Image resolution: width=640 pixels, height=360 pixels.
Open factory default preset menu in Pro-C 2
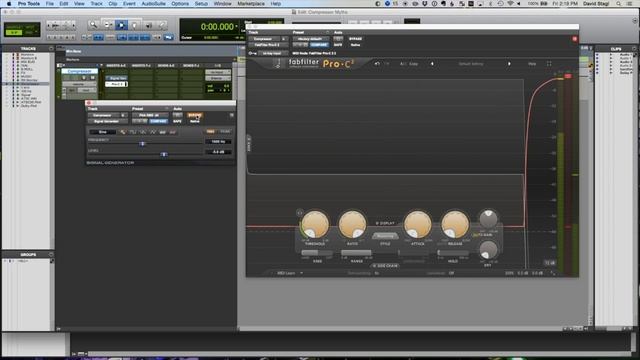click(x=310, y=39)
